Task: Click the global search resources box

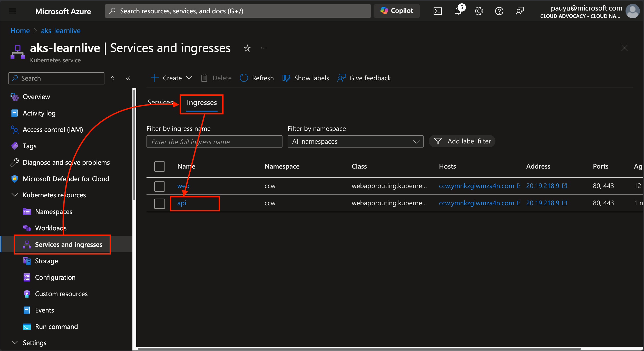Action: point(238,11)
